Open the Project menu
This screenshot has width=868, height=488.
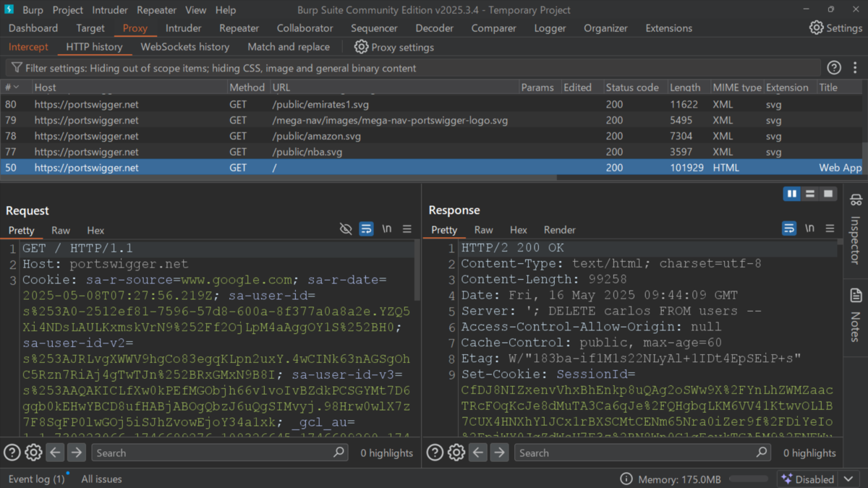[67, 10]
